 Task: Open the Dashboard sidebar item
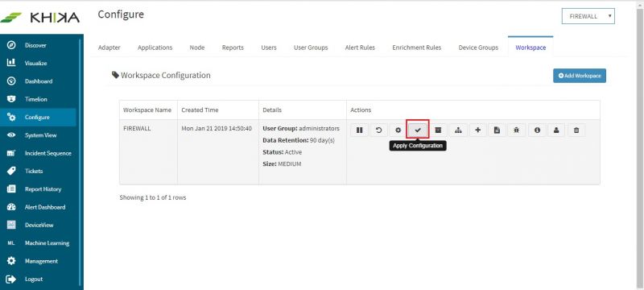38,81
